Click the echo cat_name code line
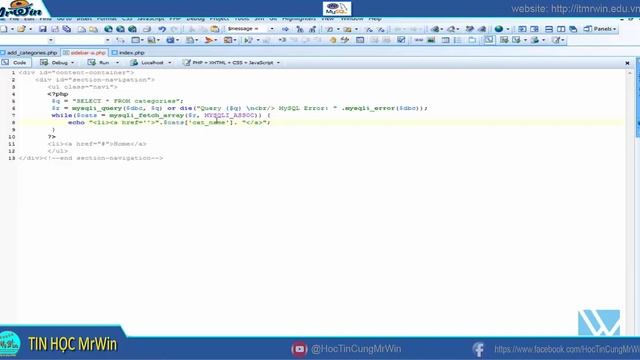This screenshot has width=640, height=360. point(169,122)
